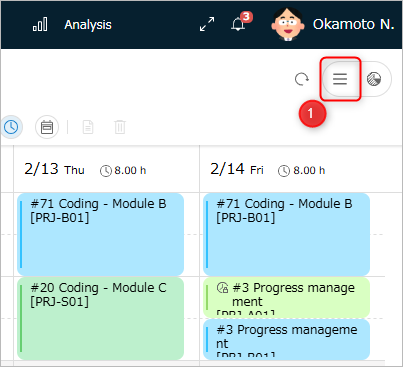Select 2/13 Thu column header
The width and height of the screenshot is (403, 367).
coord(55,169)
